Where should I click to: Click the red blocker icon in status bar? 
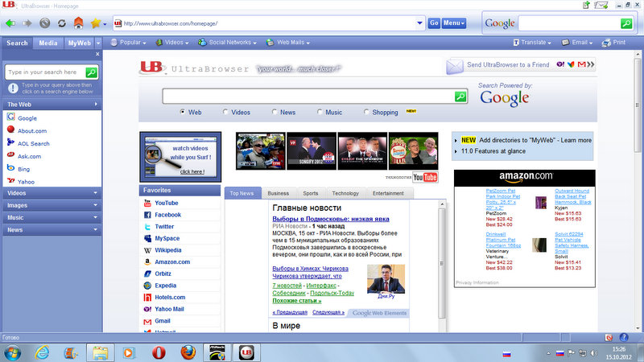tap(609, 337)
